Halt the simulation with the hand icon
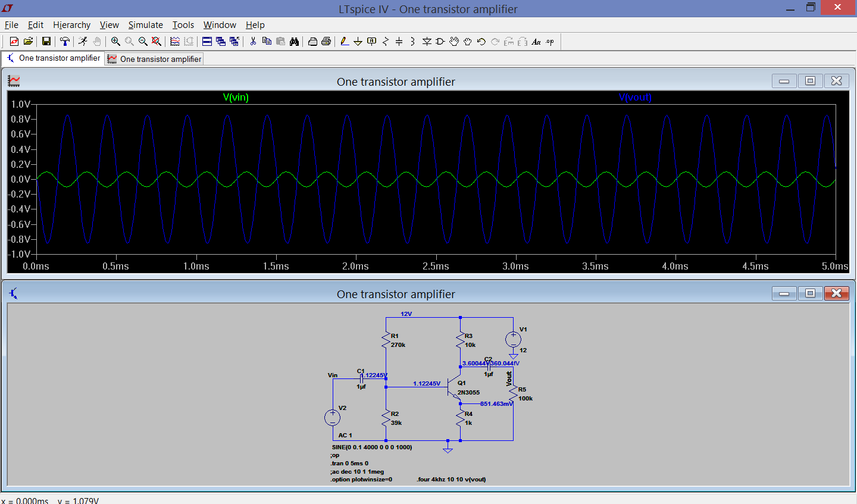This screenshot has width=857, height=504. [96, 41]
